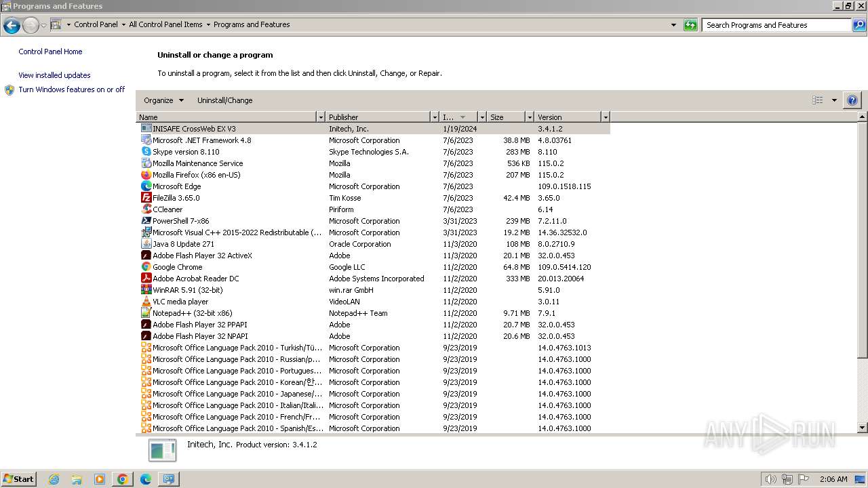The image size is (868, 488).
Task: Open the Start menu
Action: point(18,479)
